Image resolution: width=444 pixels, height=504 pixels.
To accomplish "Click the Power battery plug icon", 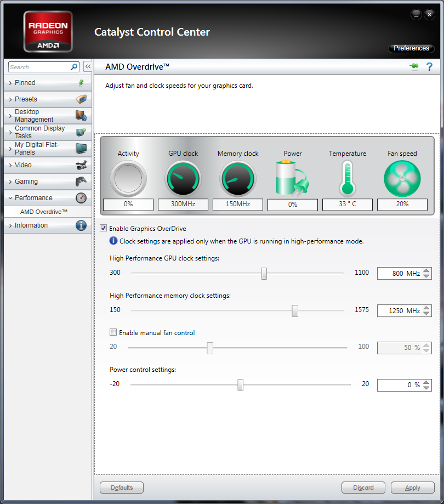I will (x=292, y=178).
